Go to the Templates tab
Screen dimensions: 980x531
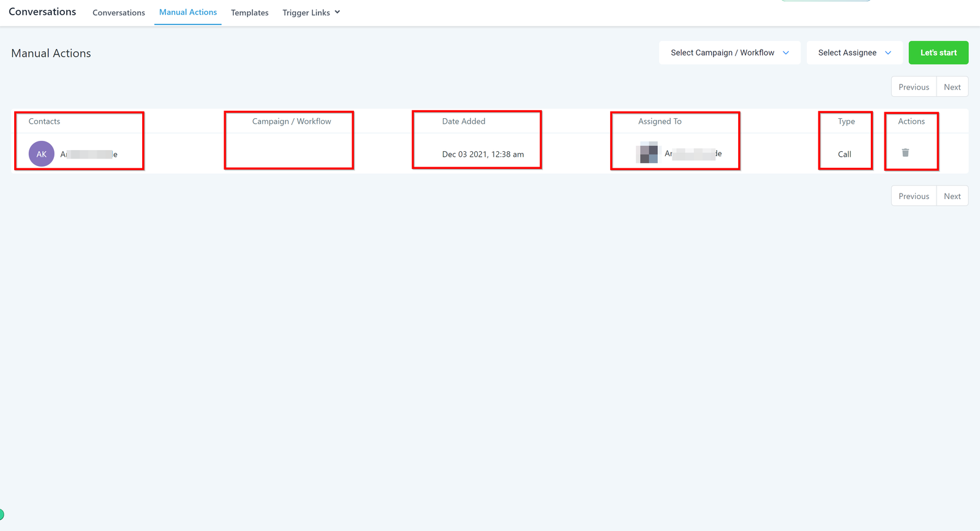(x=249, y=13)
